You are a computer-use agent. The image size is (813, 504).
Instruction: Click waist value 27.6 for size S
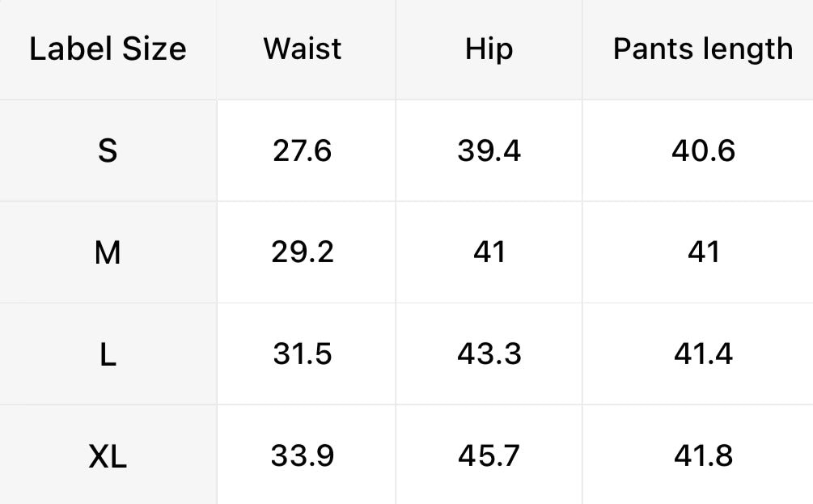pyautogui.click(x=303, y=151)
